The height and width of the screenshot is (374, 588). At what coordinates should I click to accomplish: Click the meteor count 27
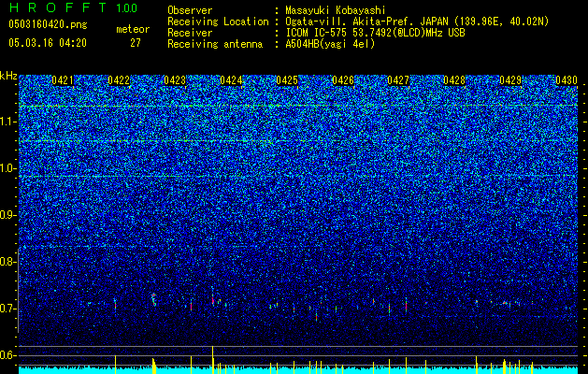pos(136,43)
